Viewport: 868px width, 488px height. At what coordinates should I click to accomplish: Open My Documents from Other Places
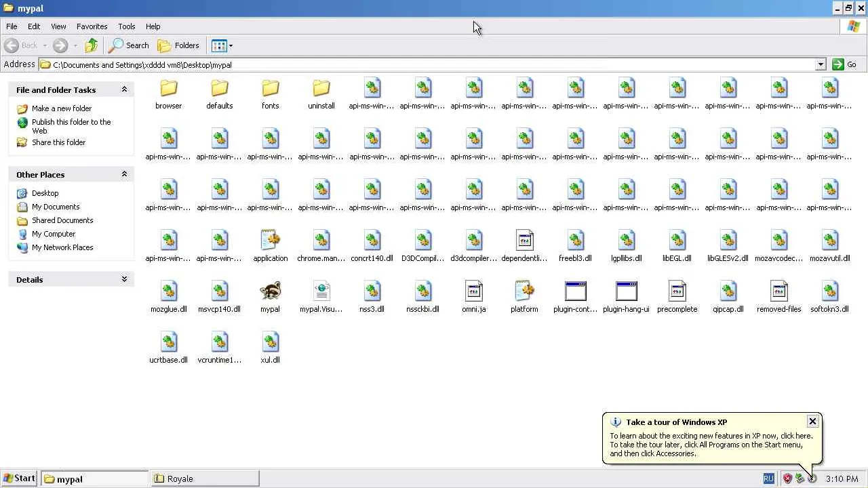(56, 207)
